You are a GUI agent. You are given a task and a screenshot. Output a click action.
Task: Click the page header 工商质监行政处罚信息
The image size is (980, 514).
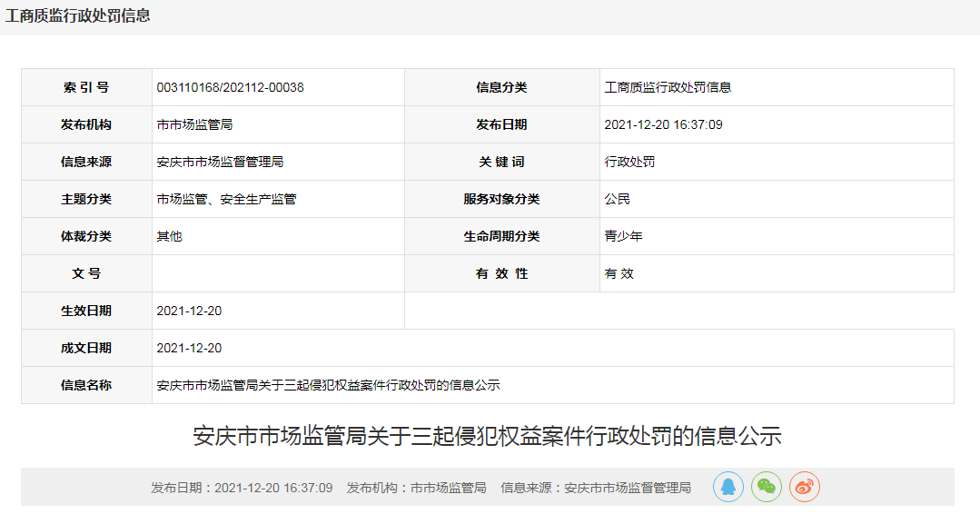pyautogui.click(x=78, y=15)
